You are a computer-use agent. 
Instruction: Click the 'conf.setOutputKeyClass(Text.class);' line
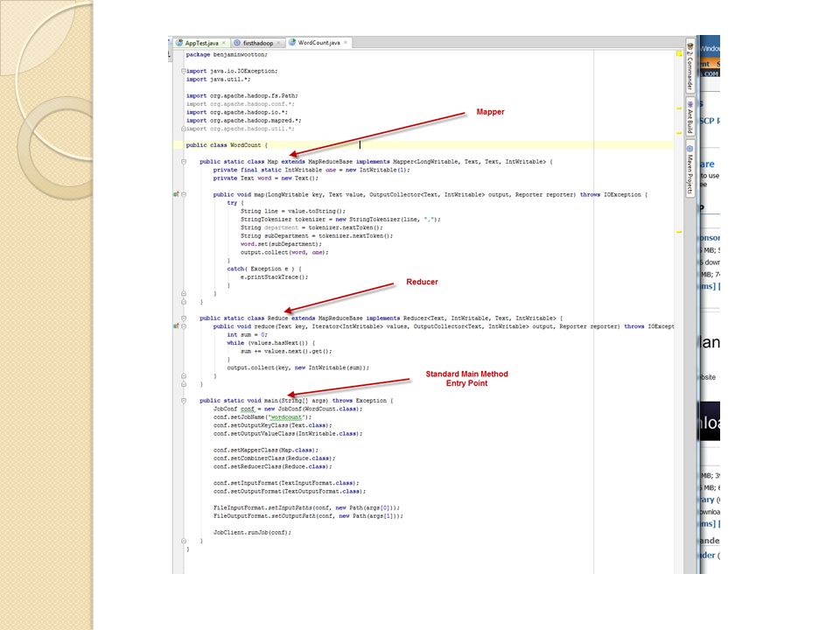pyautogui.click(x=273, y=425)
